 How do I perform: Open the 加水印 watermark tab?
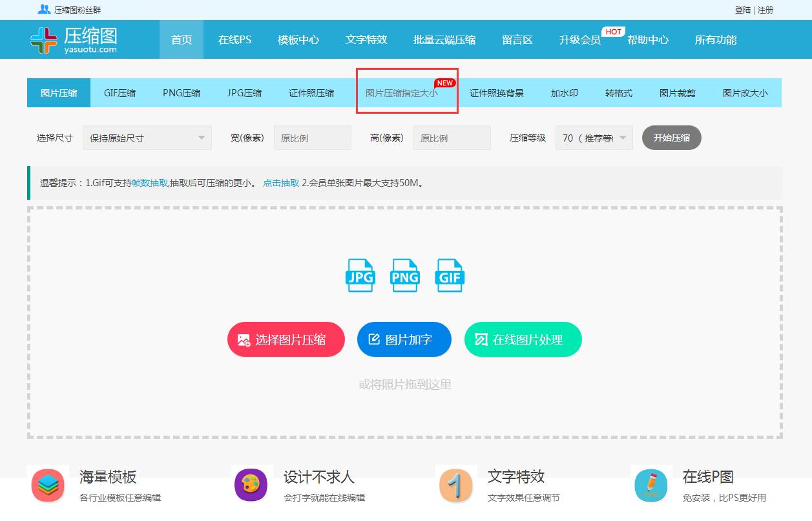(564, 92)
